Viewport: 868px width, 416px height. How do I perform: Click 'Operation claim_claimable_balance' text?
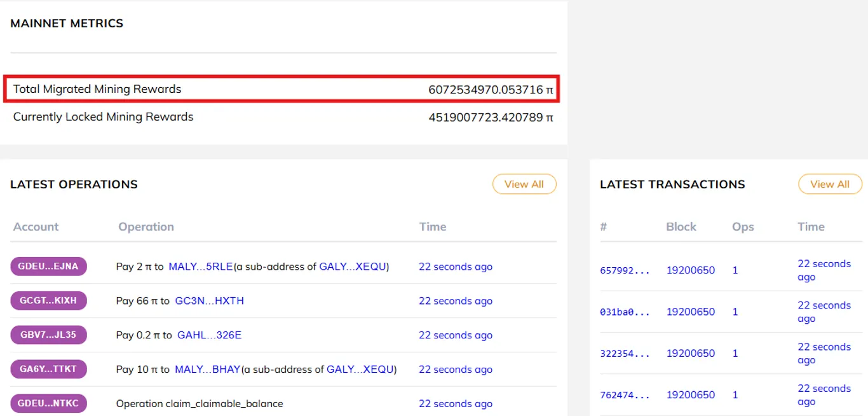tap(200, 403)
